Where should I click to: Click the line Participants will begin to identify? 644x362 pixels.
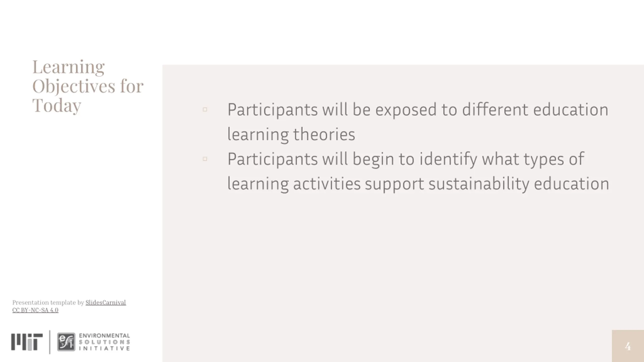point(406,159)
